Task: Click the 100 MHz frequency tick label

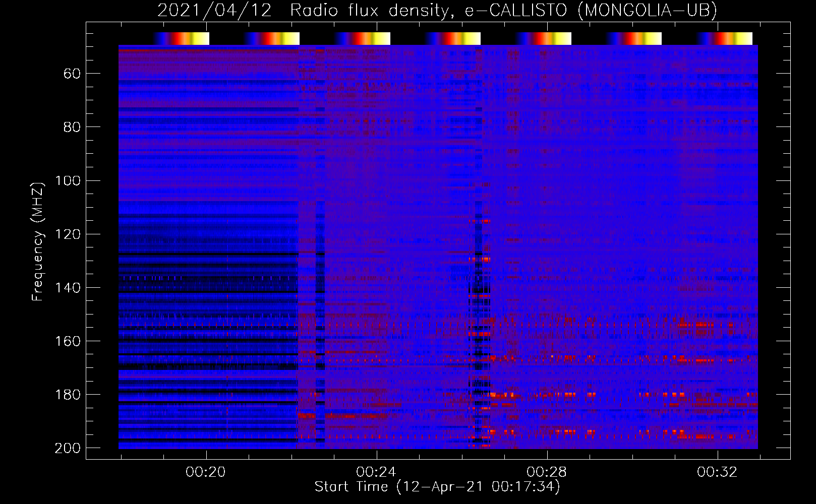Action: click(68, 181)
